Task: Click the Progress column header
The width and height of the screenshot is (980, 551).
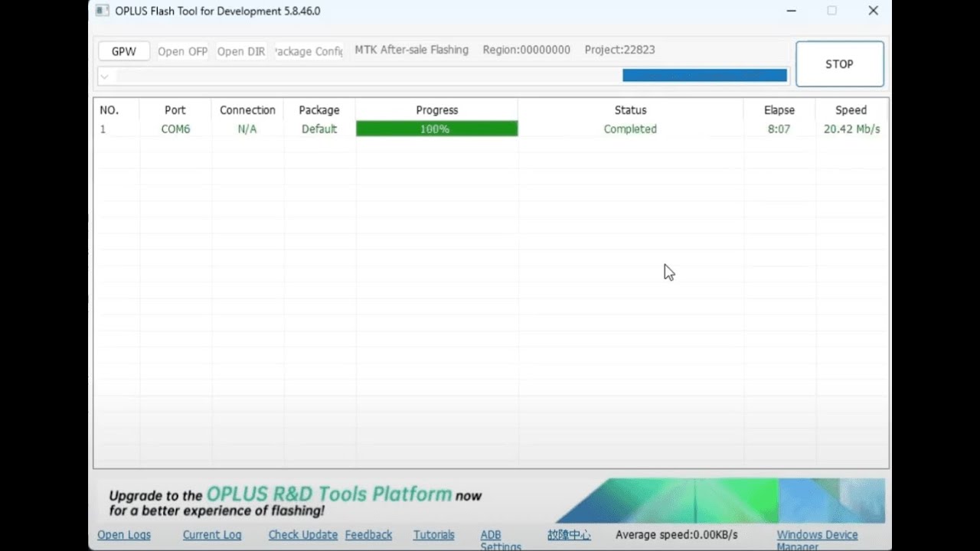Action: click(x=436, y=110)
